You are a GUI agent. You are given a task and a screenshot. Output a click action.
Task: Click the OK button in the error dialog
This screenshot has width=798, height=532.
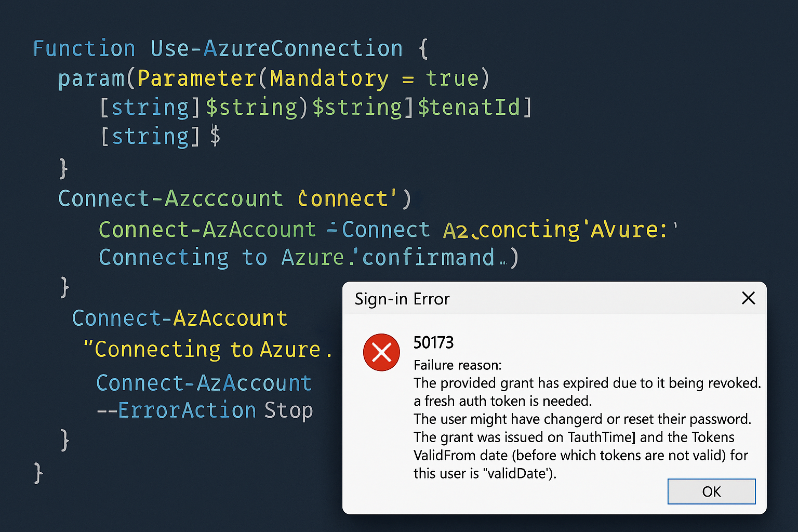[711, 491]
